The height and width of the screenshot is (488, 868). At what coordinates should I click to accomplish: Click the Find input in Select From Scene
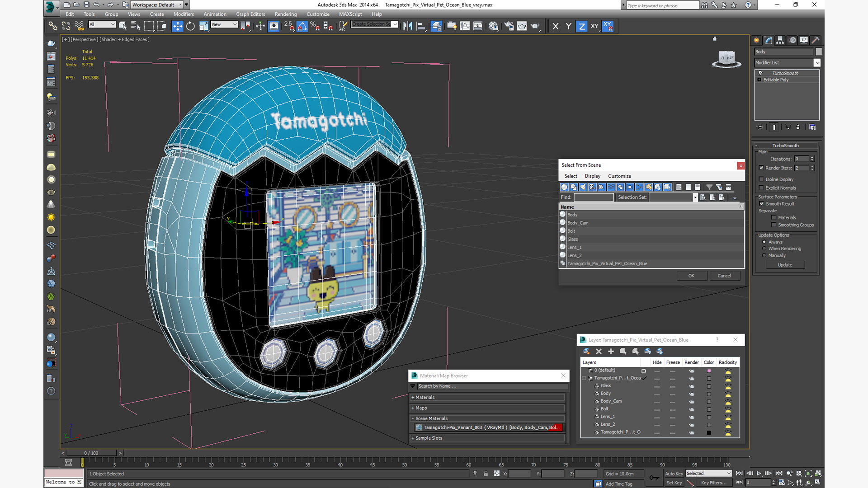coord(594,197)
